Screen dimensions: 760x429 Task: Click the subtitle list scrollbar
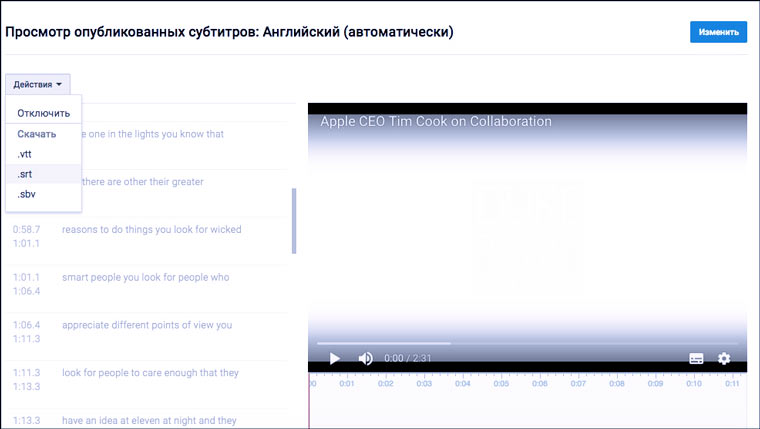(x=294, y=221)
